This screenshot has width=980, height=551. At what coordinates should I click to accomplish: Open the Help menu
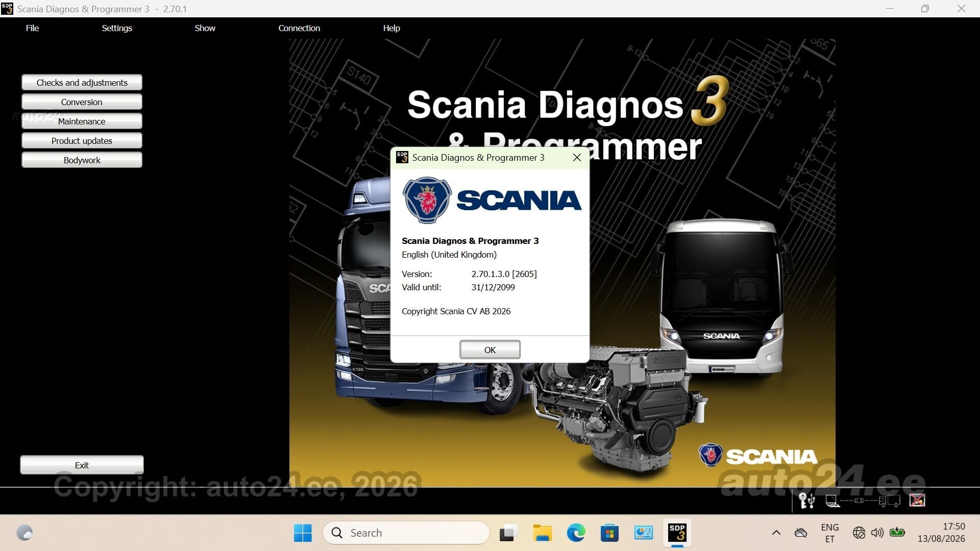point(391,28)
